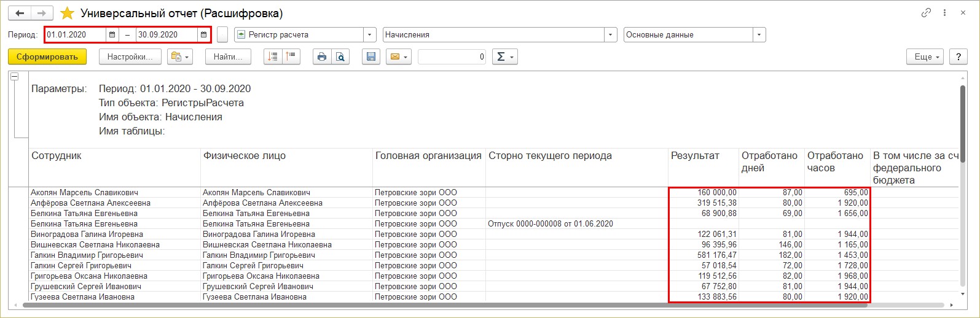Select employee cell Грушевский Сергей Иванович
Image resolution: width=980 pixels, height=318 pixels.
pos(115,287)
